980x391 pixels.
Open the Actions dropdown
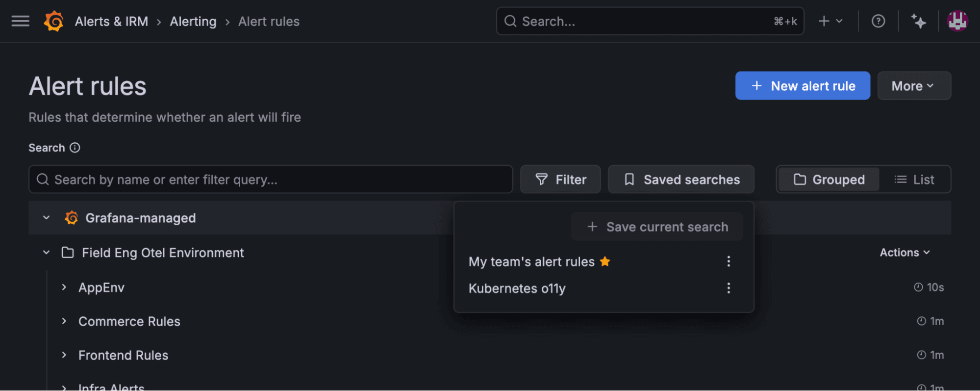905,252
